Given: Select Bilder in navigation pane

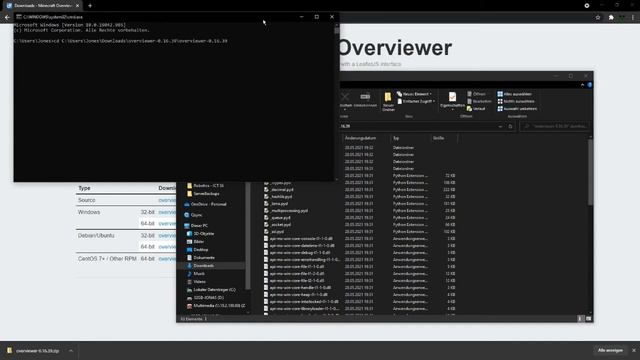Looking at the screenshot, I should [196, 242].
